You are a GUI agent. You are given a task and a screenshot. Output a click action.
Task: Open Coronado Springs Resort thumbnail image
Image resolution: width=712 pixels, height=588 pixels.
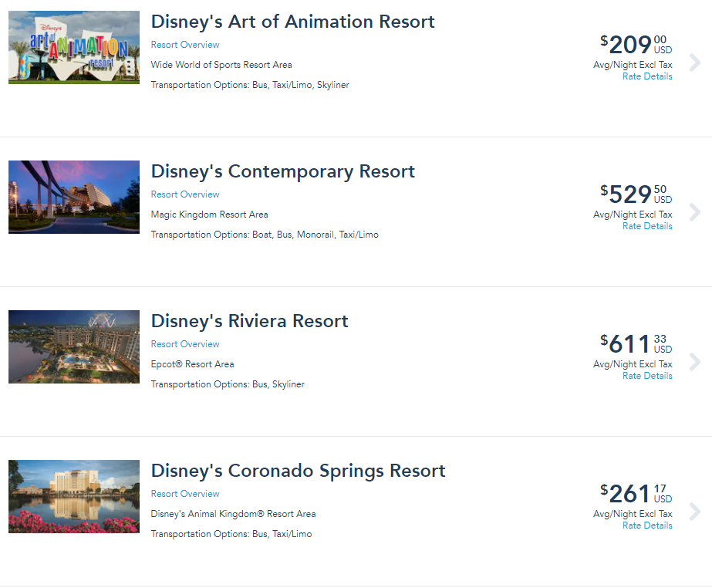(x=74, y=496)
